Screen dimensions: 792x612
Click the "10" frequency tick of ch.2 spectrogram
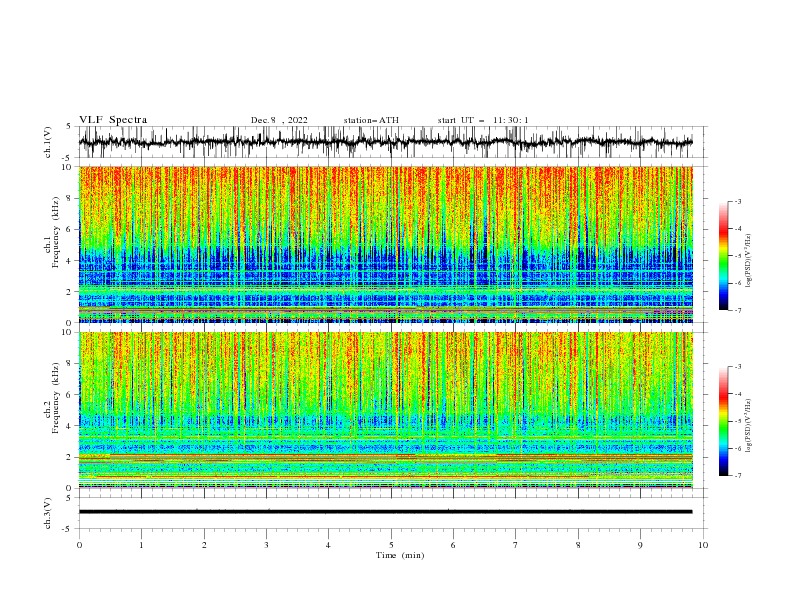click(69, 332)
